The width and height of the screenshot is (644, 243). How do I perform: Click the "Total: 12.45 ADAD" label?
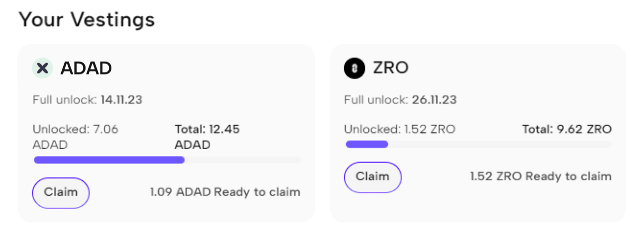coord(207,137)
